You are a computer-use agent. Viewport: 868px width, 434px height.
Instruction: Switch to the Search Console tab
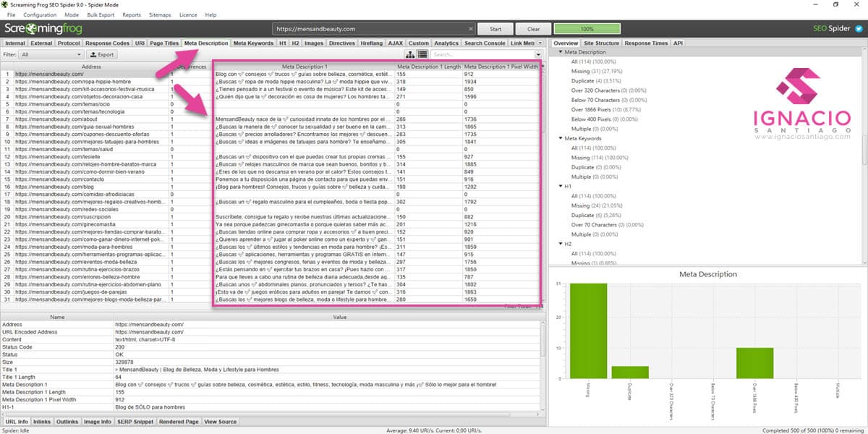point(485,43)
